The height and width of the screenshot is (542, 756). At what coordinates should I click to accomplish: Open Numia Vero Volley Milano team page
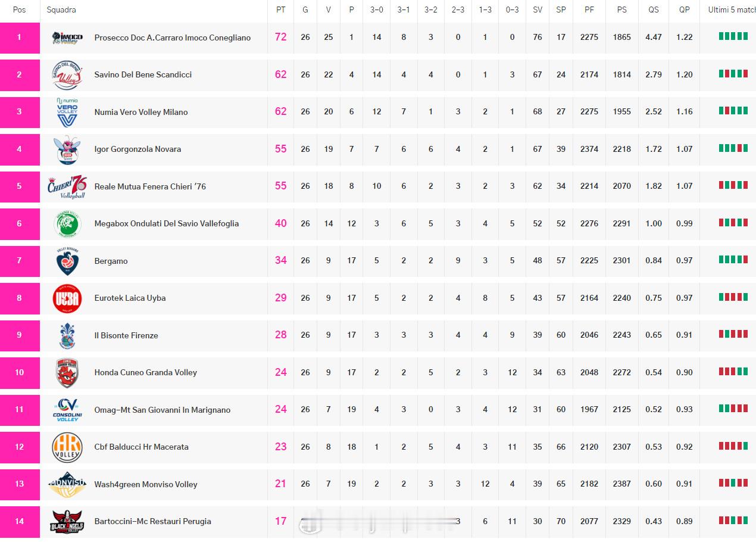coord(141,112)
